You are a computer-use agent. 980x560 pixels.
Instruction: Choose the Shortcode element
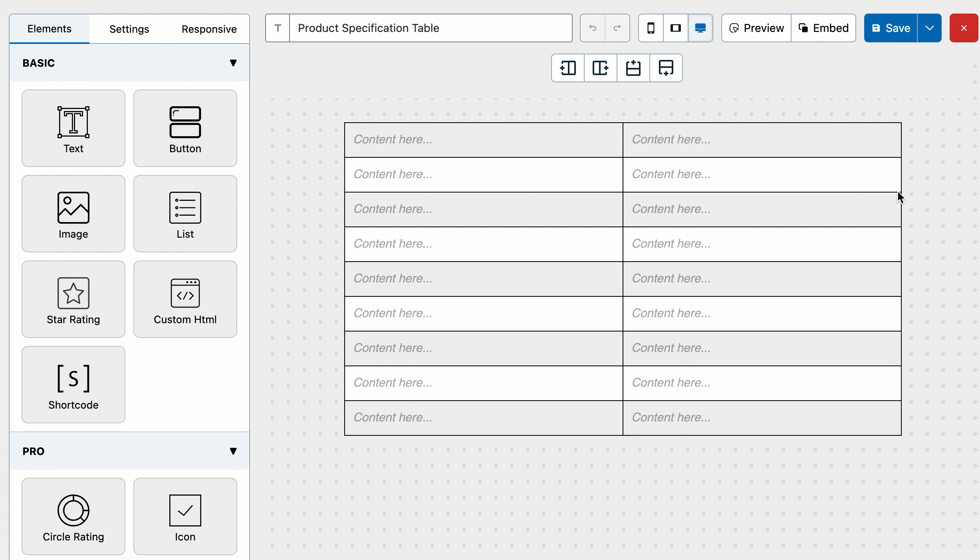(73, 385)
